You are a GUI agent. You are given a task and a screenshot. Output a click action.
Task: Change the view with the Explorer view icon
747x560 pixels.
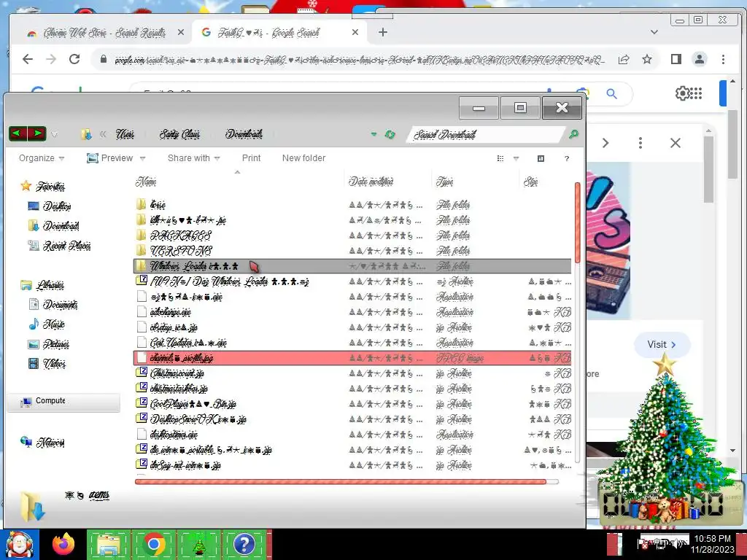coord(500,158)
